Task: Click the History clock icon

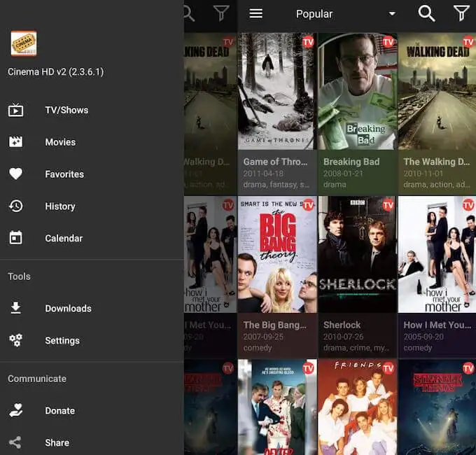Action: click(x=16, y=206)
